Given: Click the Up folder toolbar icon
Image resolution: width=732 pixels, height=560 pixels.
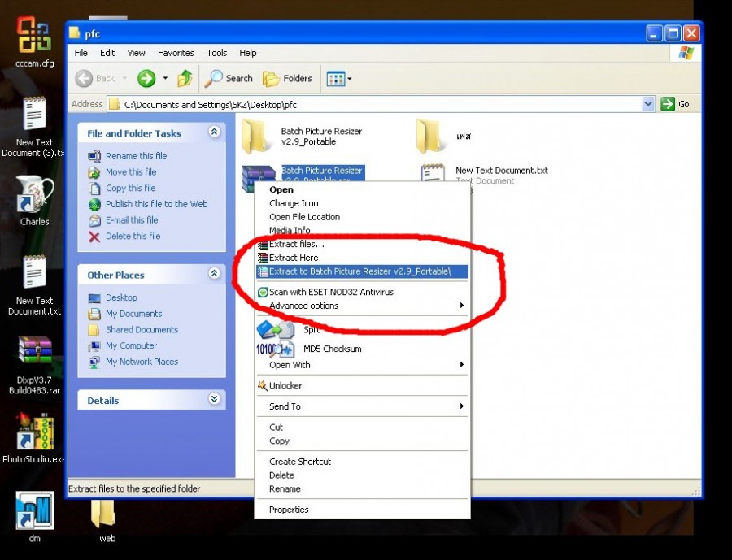Looking at the screenshot, I should (x=185, y=78).
